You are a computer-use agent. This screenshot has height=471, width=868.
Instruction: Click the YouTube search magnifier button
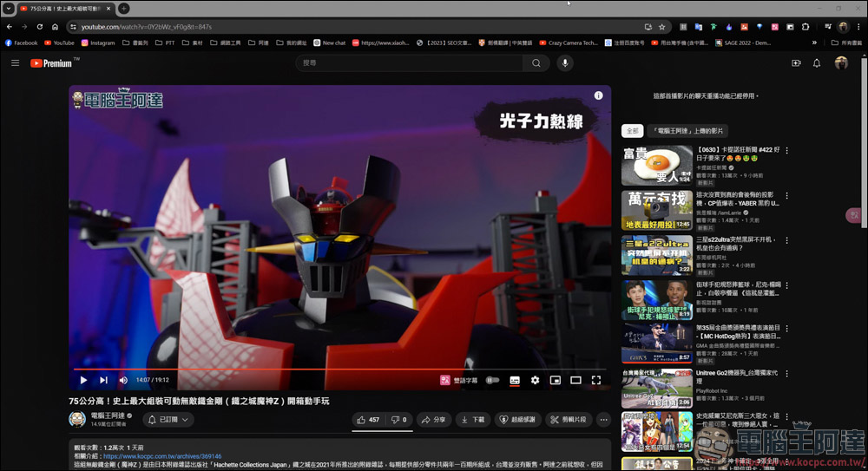click(536, 63)
